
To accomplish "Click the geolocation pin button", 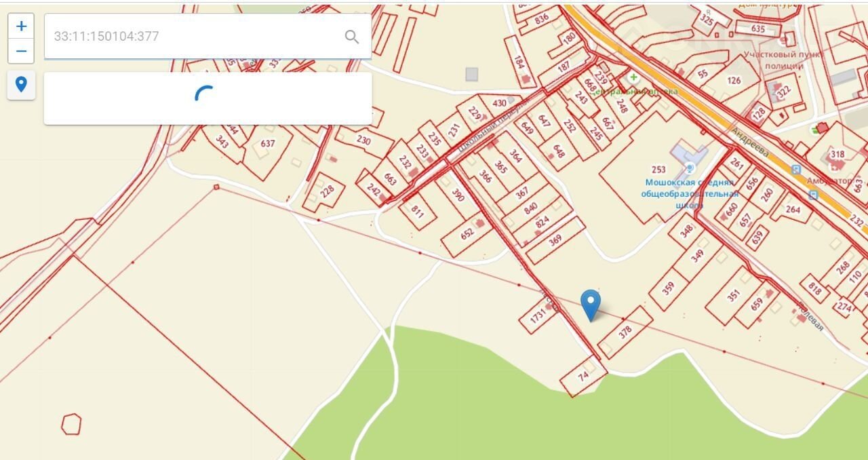I will (21, 85).
